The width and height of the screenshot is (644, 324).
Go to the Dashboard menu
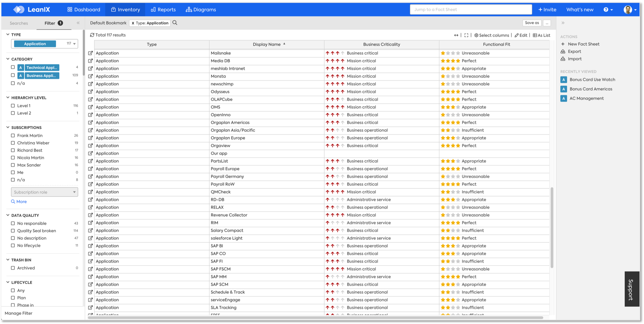84,10
